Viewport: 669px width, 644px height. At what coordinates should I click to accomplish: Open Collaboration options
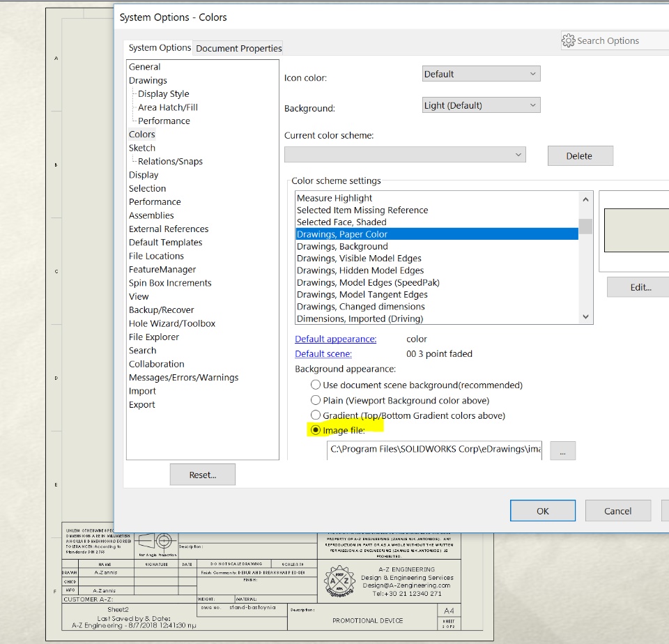tap(157, 364)
